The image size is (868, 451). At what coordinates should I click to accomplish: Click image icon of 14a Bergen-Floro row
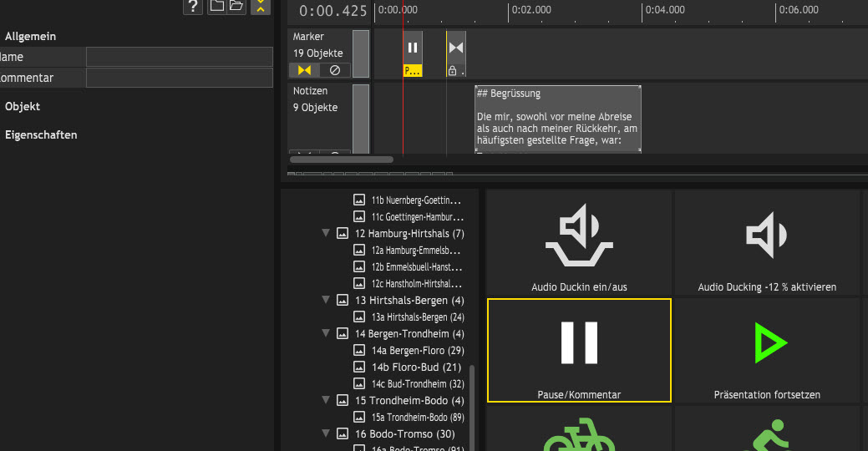[359, 350]
